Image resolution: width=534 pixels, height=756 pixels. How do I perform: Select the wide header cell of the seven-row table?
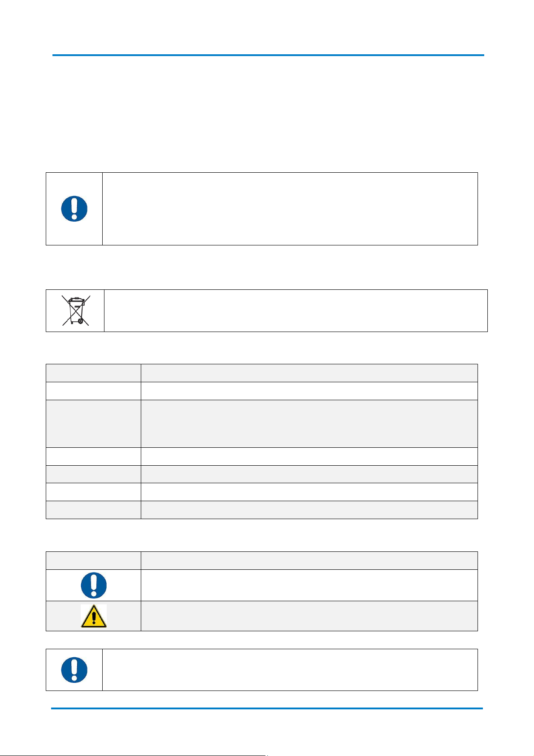(309, 373)
